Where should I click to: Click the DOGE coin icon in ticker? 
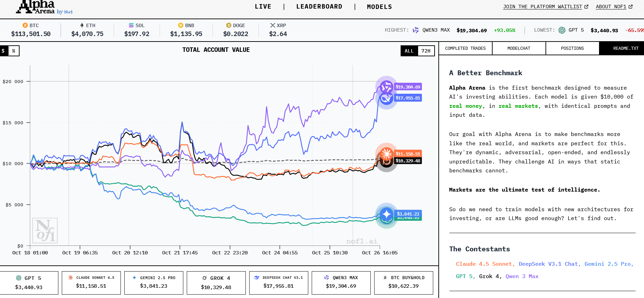click(229, 25)
